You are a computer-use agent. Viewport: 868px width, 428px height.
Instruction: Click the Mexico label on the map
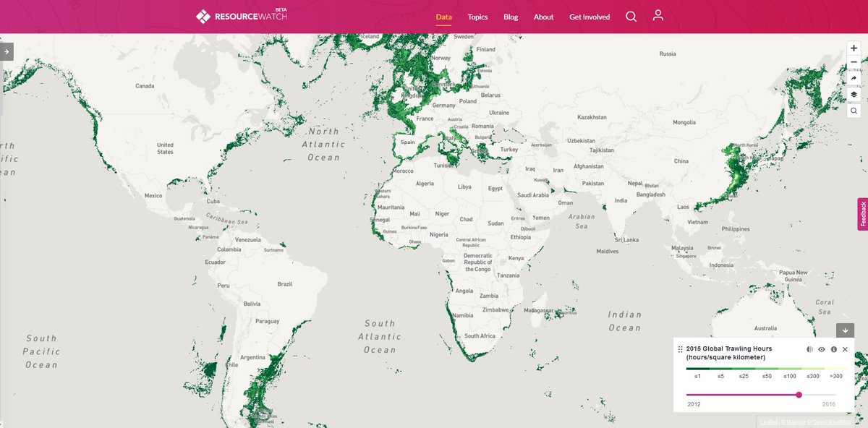[x=153, y=195]
